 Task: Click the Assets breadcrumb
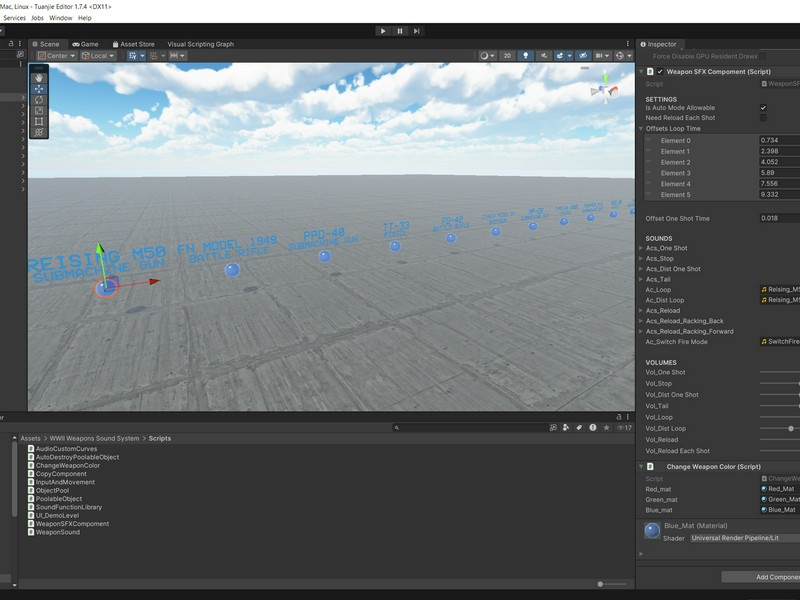30,438
